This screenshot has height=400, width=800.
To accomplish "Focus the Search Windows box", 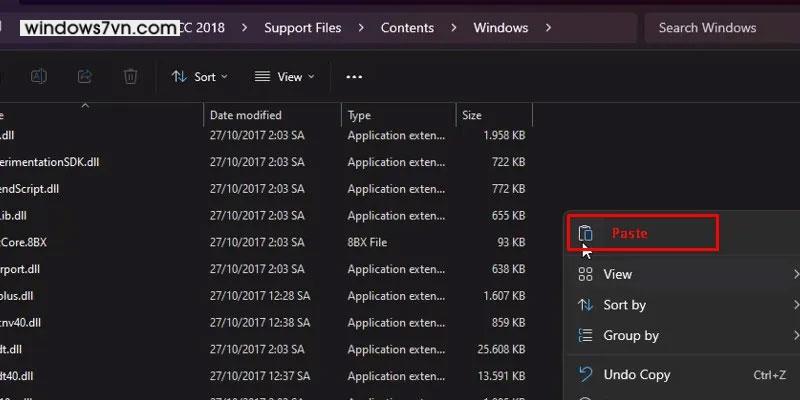I will pos(720,28).
